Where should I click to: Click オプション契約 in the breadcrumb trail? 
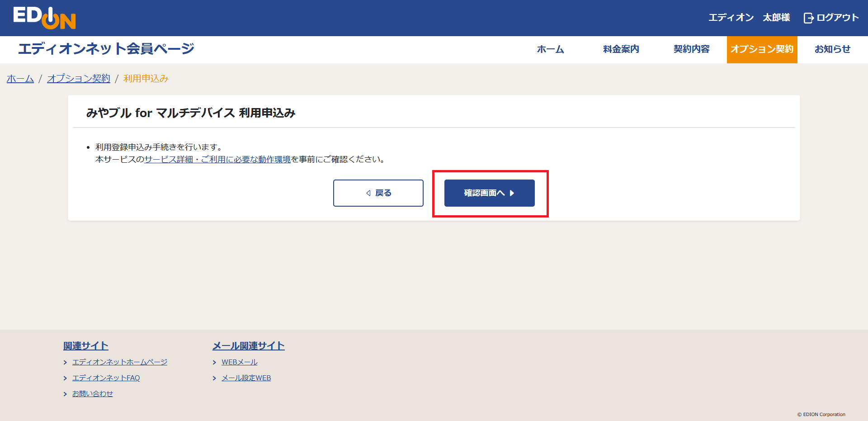(x=78, y=78)
